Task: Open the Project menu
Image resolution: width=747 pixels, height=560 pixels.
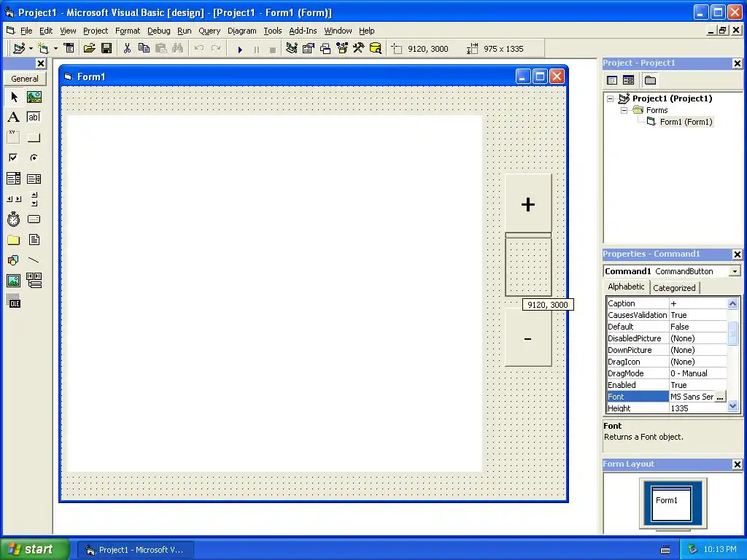Action: (x=96, y=31)
